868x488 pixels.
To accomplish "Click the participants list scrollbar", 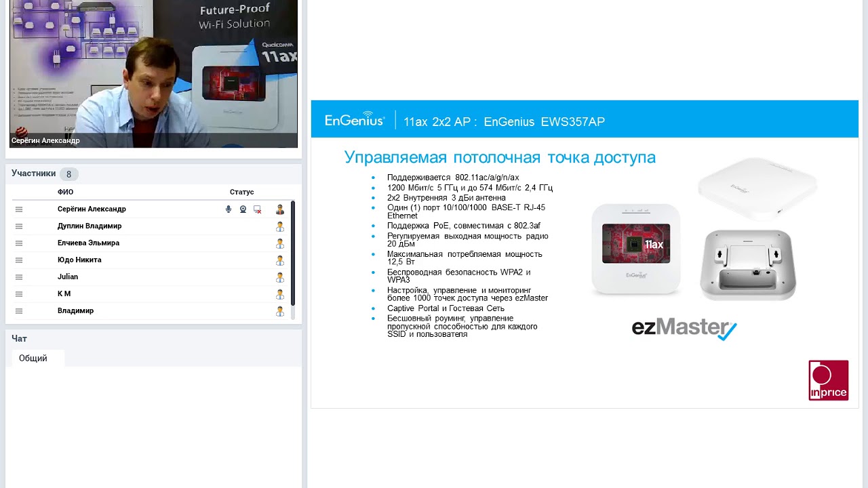I will [293, 253].
